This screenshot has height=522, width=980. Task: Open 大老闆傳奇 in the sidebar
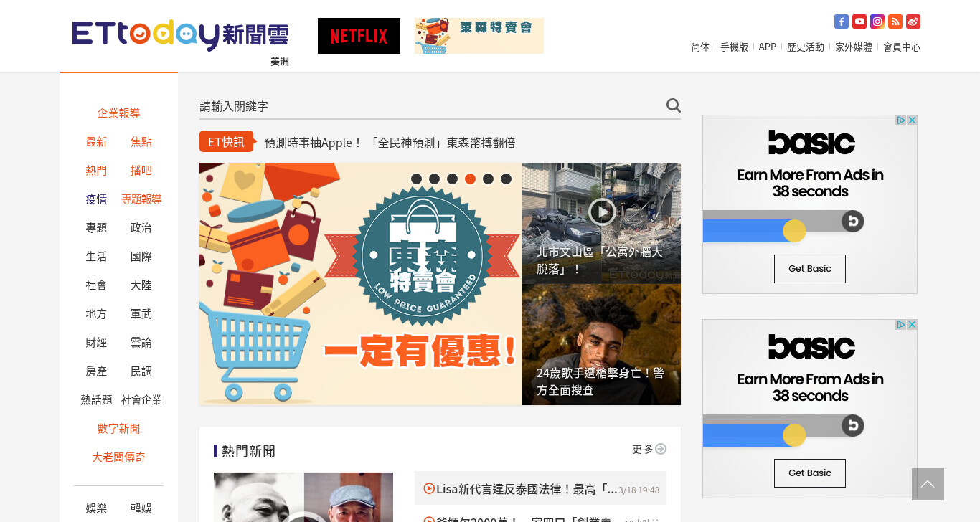[x=118, y=457]
